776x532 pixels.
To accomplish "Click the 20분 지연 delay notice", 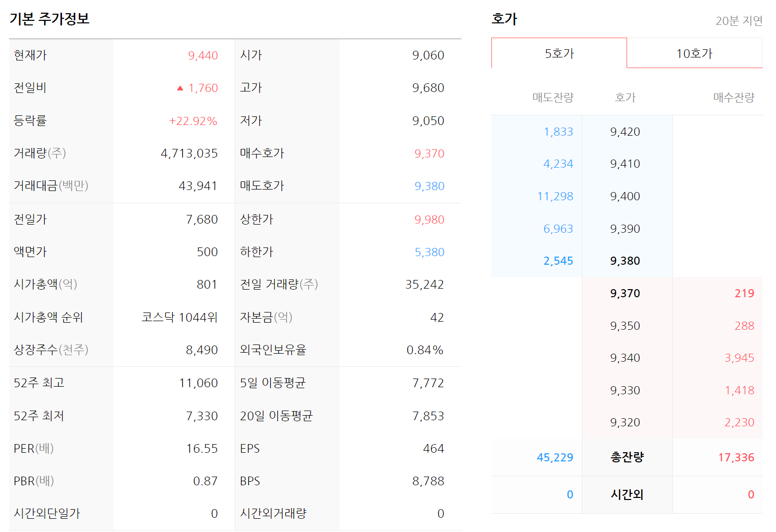I will tap(739, 21).
